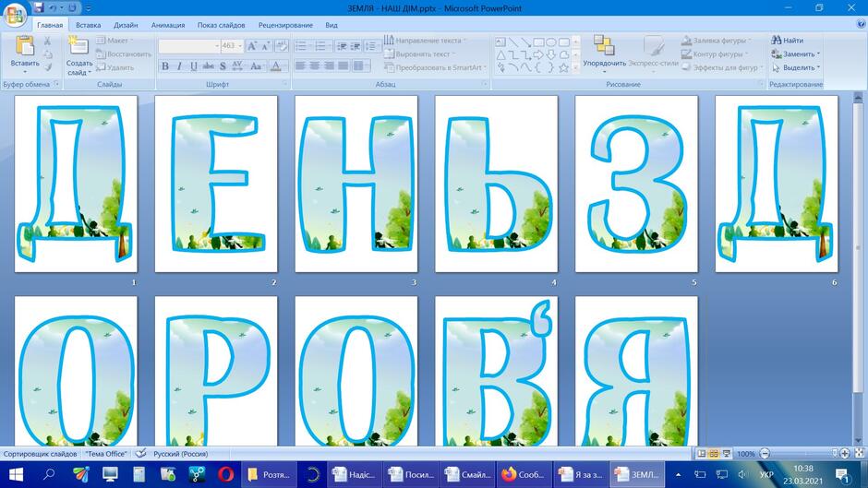Click the bulleted list icon

tap(302, 46)
